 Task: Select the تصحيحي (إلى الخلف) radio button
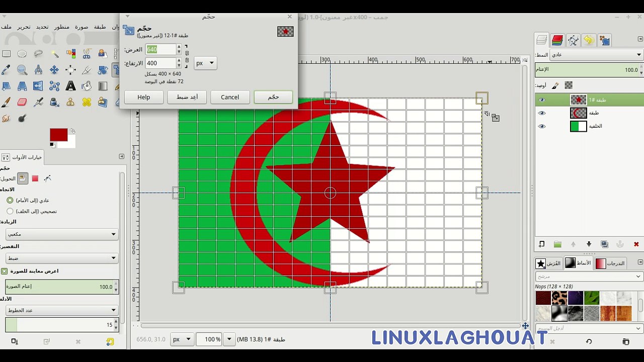tap(10, 211)
